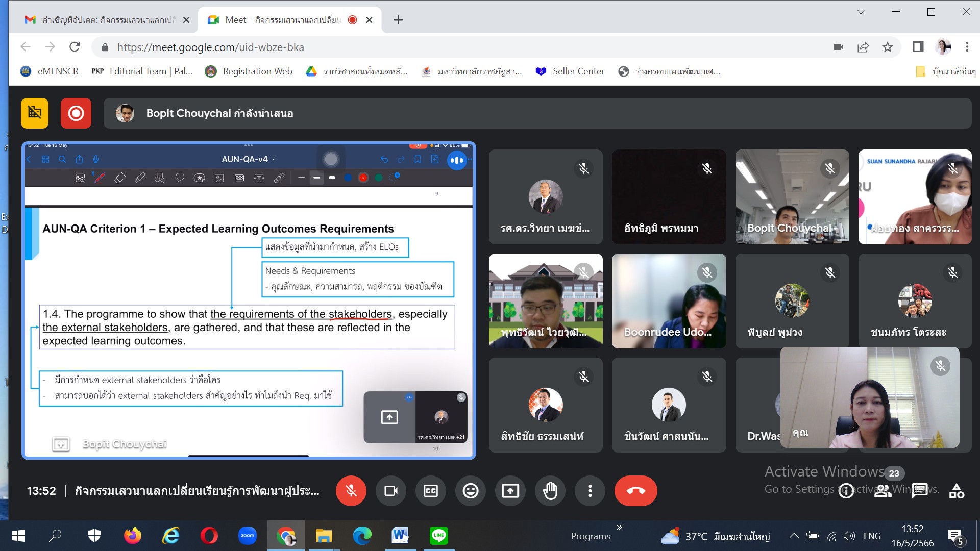Viewport: 980px width, 551px height.
Task: Open the activities shapes icon
Action: (x=956, y=491)
